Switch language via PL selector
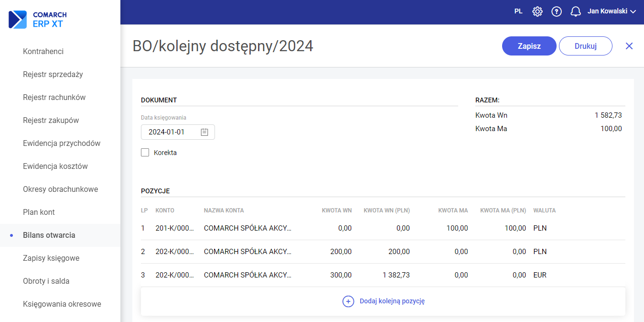The width and height of the screenshot is (644, 322). pos(518,11)
